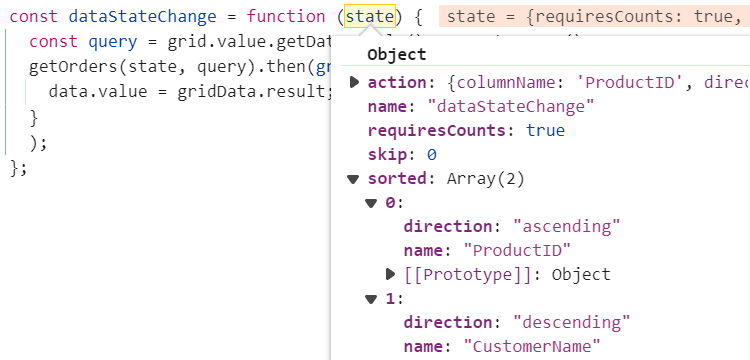Click the requiresCounts true value

[545, 131]
